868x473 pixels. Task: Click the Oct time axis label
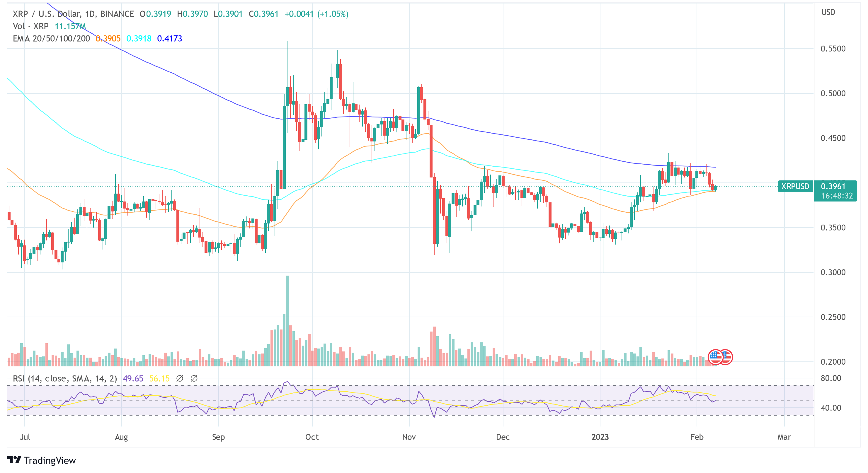[312, 437]
